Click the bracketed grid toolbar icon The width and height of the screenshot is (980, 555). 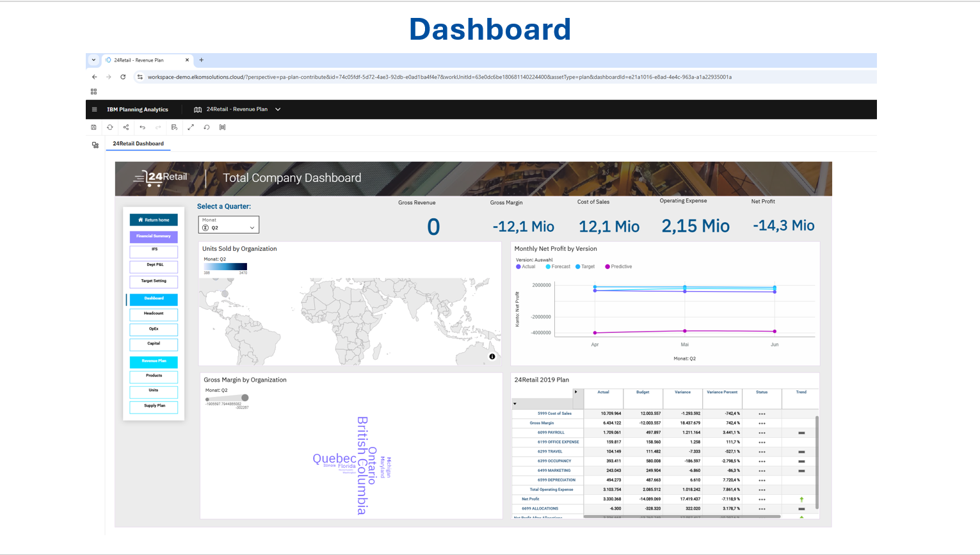222,127
